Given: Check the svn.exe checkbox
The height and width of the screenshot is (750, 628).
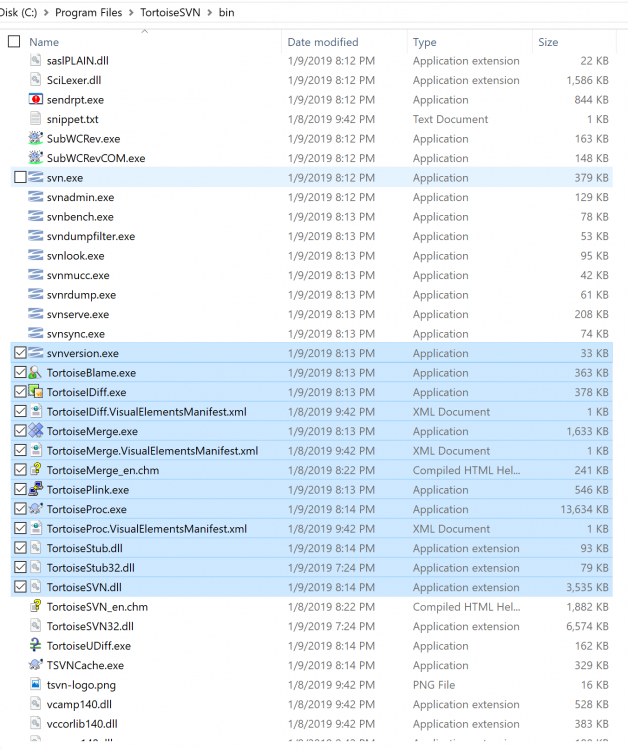Looking at the screenshot, I should pyautogui.click(x=20, y=177).
